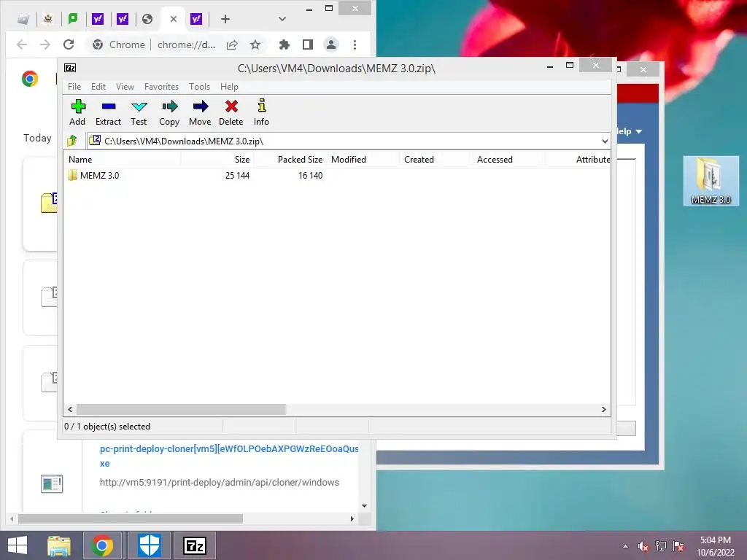747x560 pixels.
Task: Share this page from Chrome address bar
Action: point(232,44)
